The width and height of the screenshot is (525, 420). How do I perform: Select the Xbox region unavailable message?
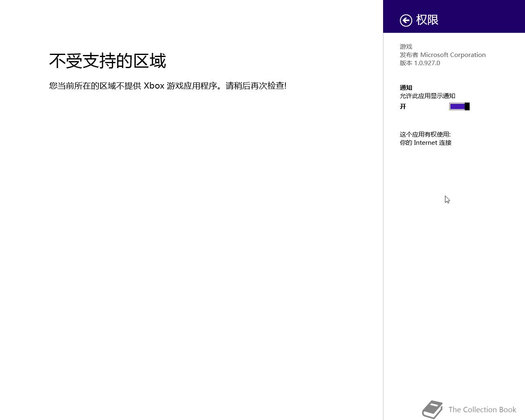168,86
